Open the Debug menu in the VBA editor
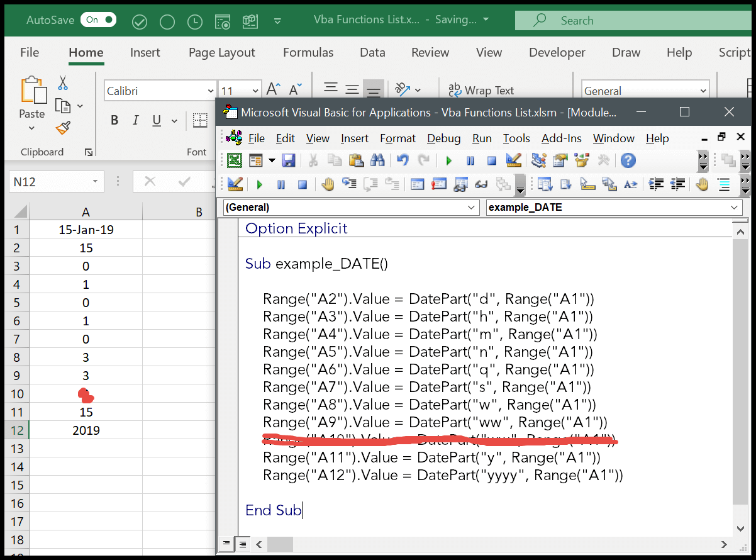 (443, 138)
